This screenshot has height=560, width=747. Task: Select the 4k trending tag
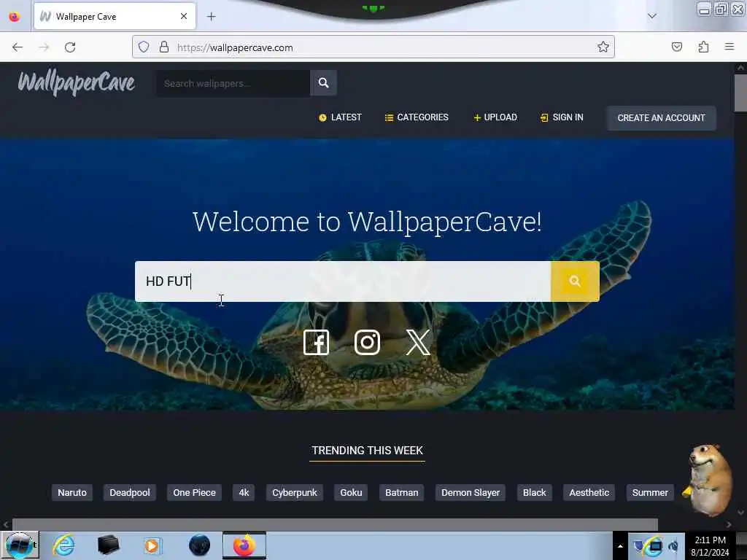[244, 493]
